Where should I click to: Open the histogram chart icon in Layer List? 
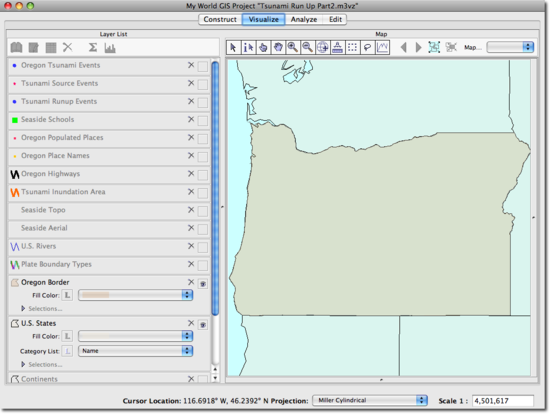(110, 48)
